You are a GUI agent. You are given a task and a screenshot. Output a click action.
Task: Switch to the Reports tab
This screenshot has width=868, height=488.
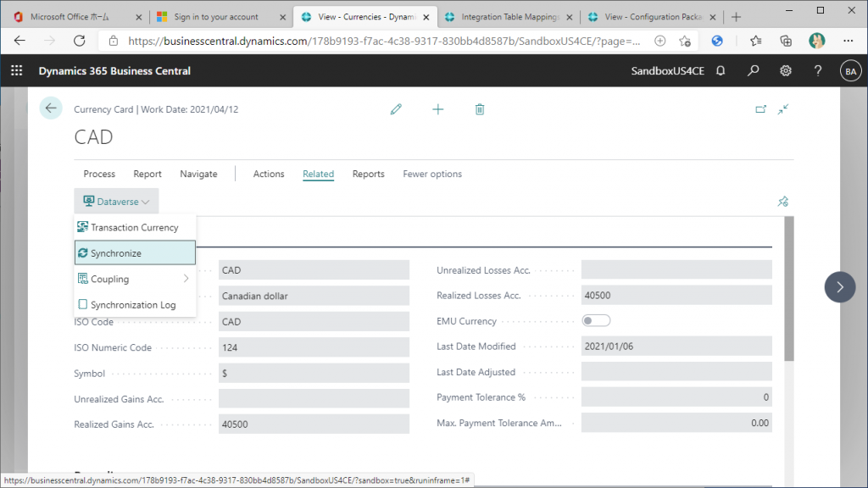click(368, 174)
